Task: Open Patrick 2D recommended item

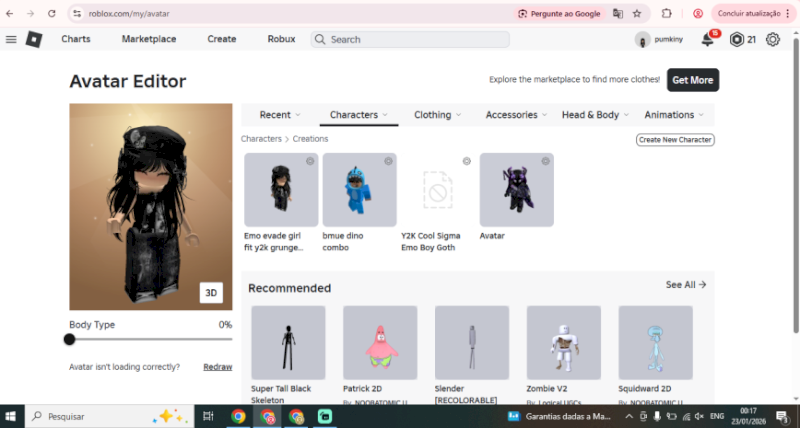Action: pos(380,343)
